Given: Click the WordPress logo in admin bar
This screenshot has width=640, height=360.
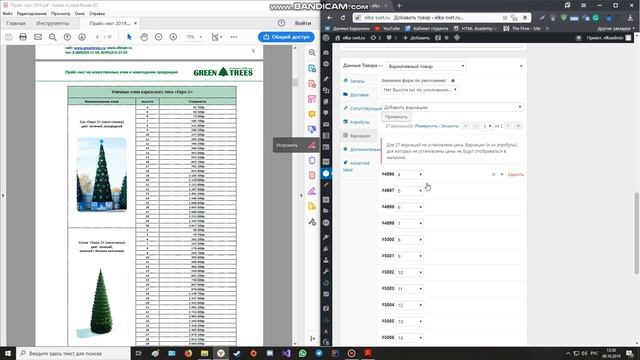Looking at the screenshot, I should (326, 38).
